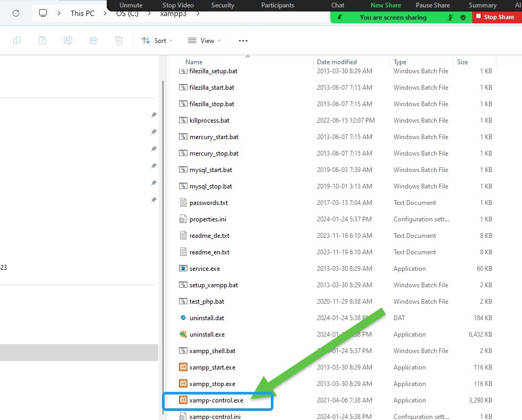
Task: Go to OS (C:) in breadcrumb
Action: click(x=127, y=14)
